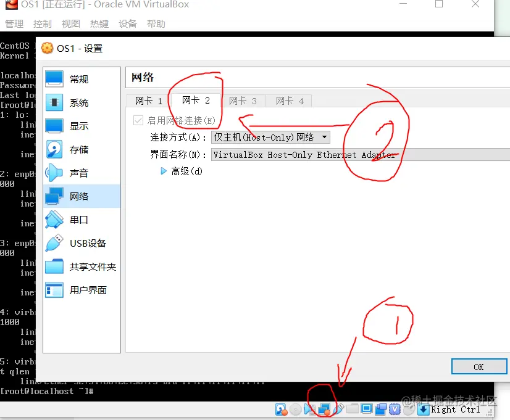The width and height of the screenshot is (510, 420).
Task: Toggle the 启用网络连接 checkbox
Action: coord(138,120)
